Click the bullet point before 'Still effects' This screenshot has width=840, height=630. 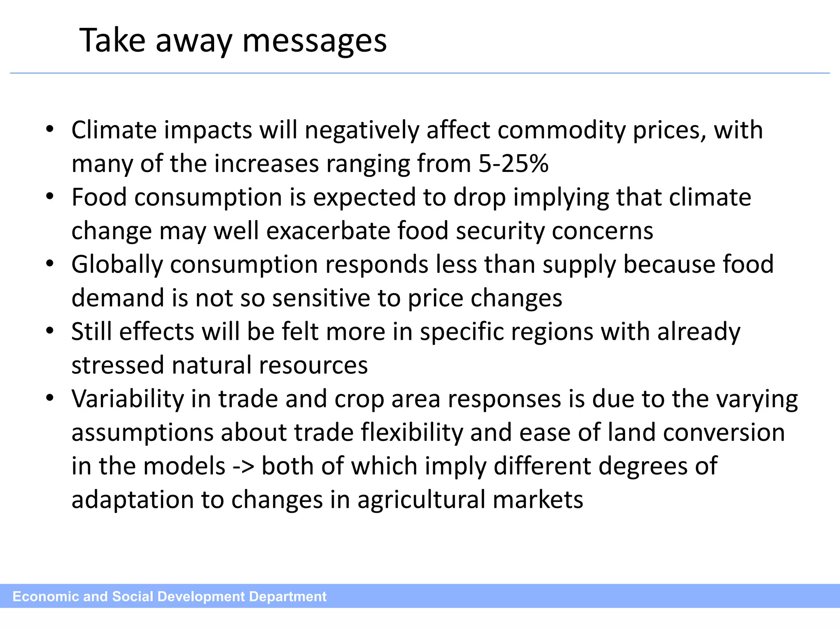[x=50, y=331]
